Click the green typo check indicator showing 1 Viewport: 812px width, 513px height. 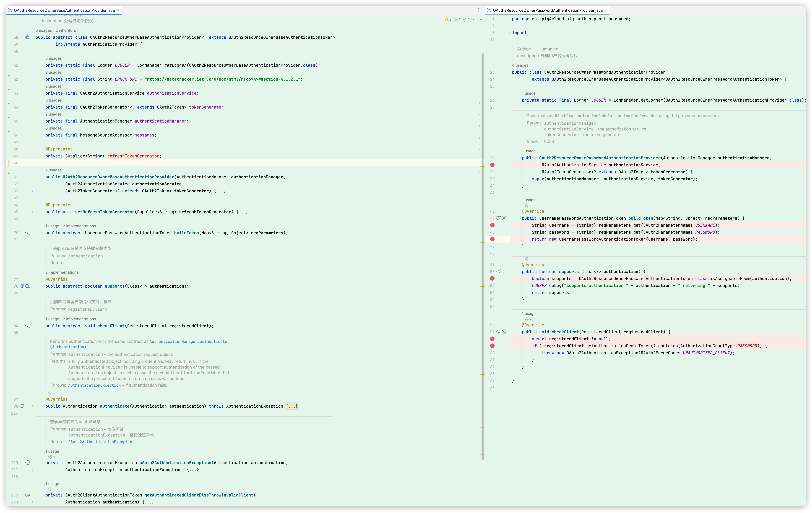pyautogui.click(x=466, y=20)
